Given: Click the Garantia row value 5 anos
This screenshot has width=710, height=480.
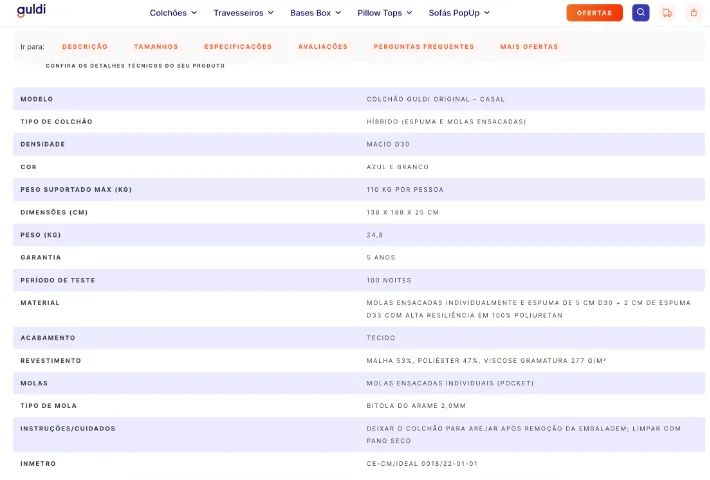Looking at the screenshot, I should [x=381, y=257].
